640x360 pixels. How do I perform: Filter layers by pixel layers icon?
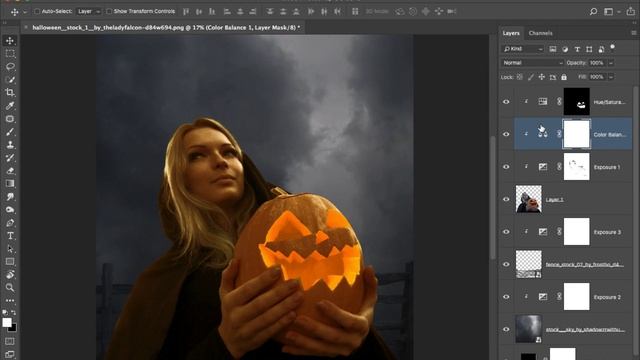(x=553, y=49)
